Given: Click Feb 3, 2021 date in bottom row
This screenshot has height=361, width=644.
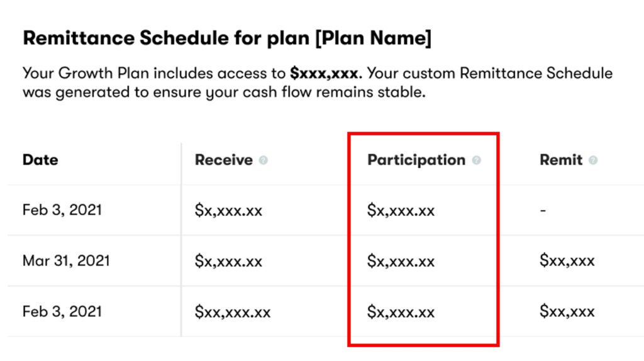Looking at the screenshot, I should pos(62,311).
